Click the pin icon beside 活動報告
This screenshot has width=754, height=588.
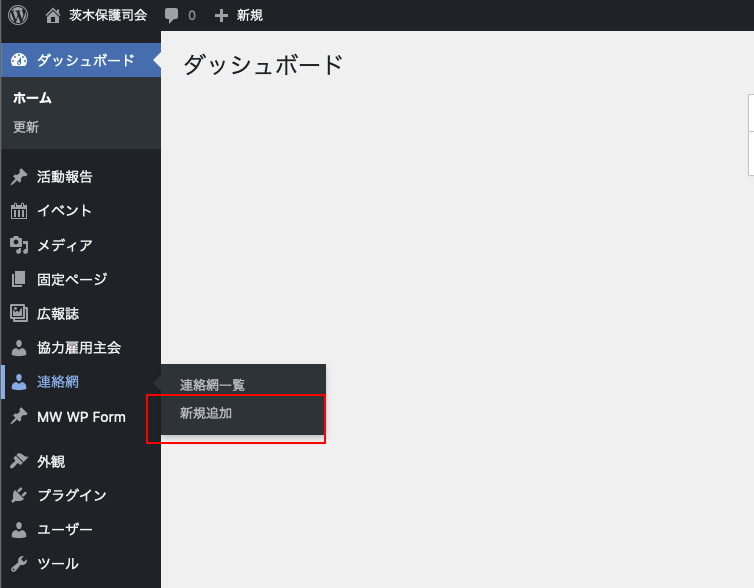click(19, 177)
